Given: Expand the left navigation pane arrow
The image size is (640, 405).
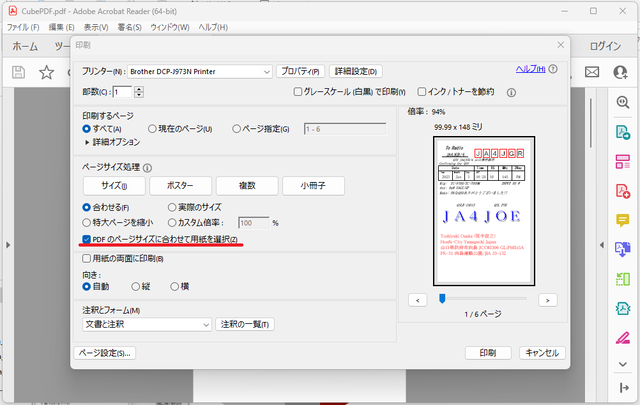Looking at the screenshot, I should coord(8,245).
